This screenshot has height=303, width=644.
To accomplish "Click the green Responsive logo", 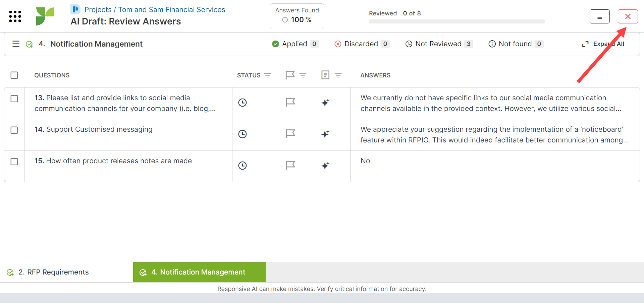I will coord(45,16).
